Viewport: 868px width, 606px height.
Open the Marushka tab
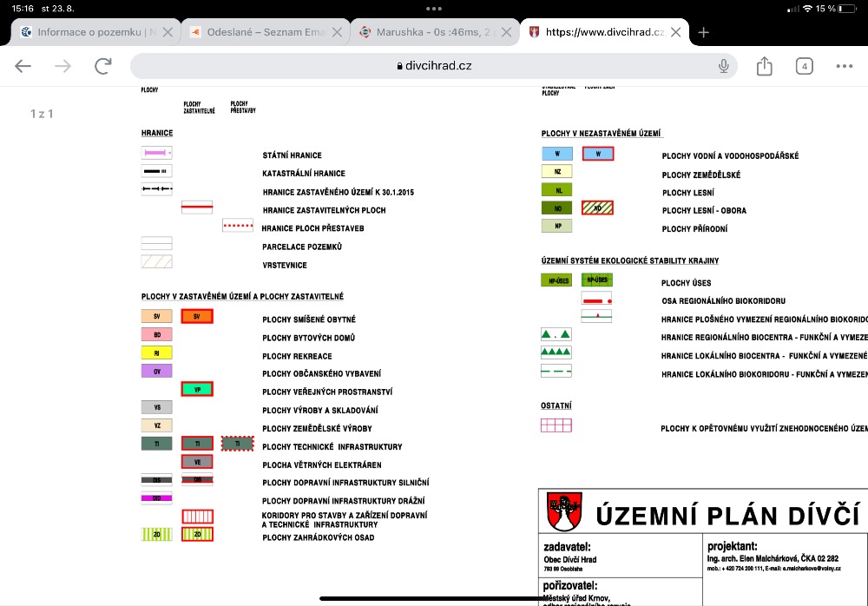coord(427,32)
